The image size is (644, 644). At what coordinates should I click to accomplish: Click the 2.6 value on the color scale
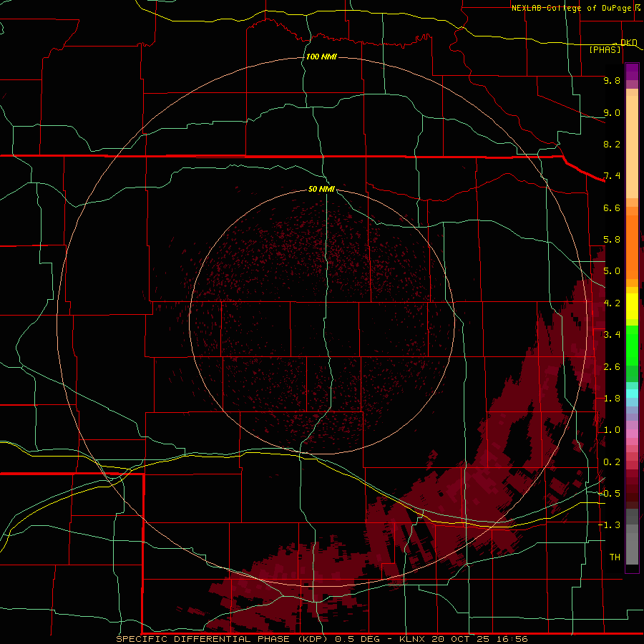[612, 367]
